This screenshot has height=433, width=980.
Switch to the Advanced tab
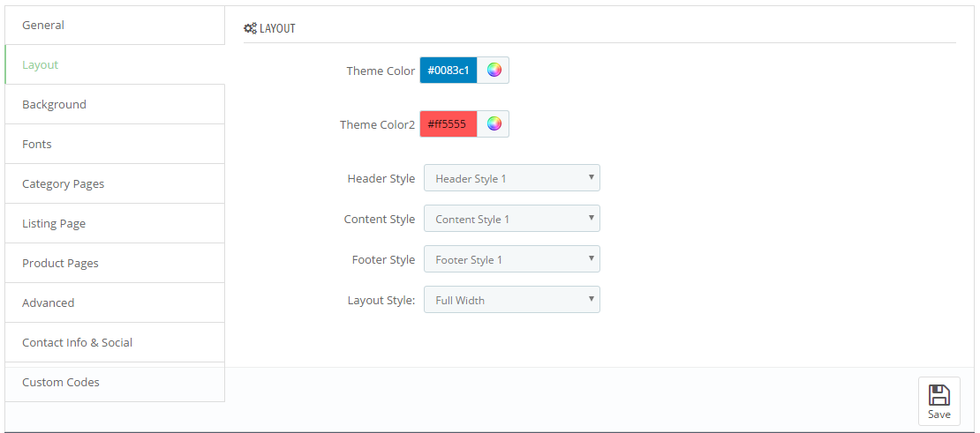[x=115, y=302]
